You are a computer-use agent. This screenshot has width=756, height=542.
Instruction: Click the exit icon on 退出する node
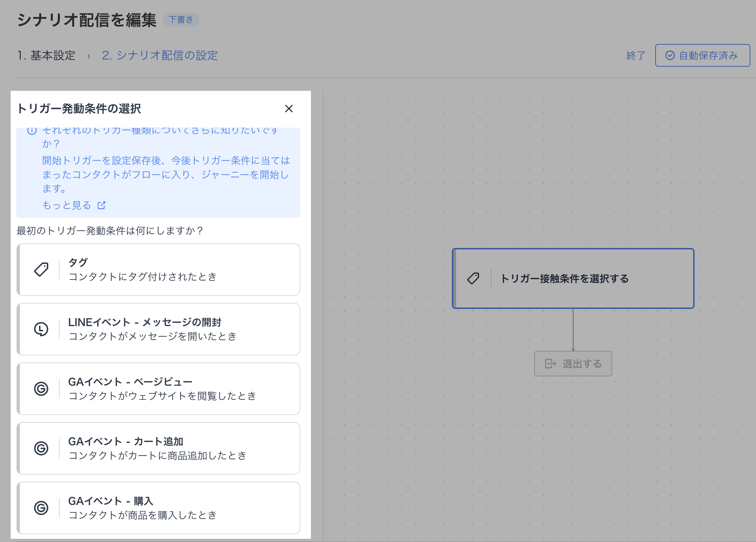(550, 364)
